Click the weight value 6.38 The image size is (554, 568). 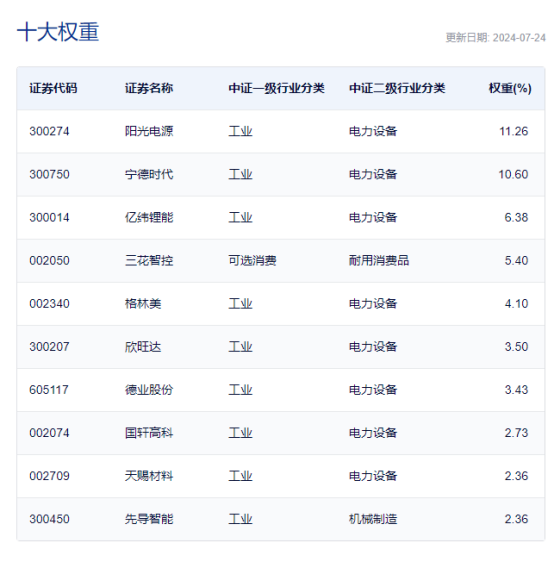coord(516,217)
